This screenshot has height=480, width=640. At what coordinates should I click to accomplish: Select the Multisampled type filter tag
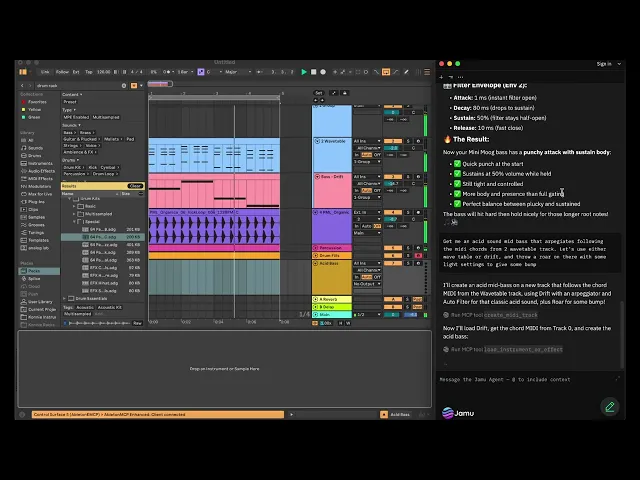[106, 117]
